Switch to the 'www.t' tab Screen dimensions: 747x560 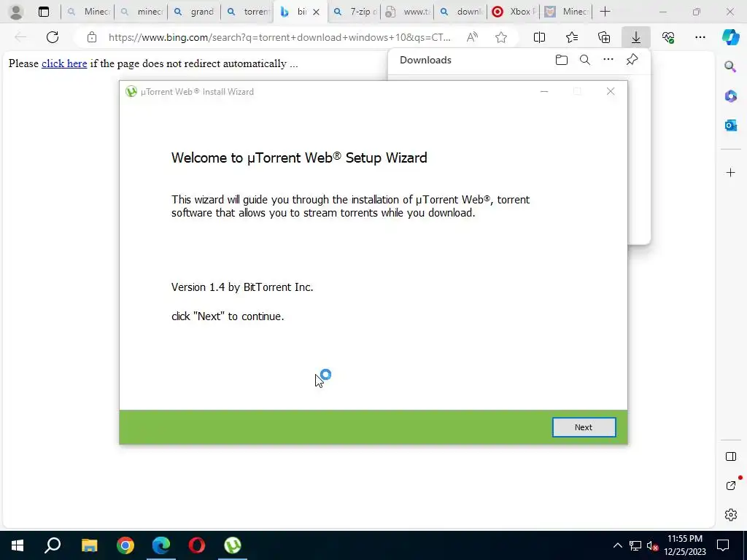tap(407, 12)
